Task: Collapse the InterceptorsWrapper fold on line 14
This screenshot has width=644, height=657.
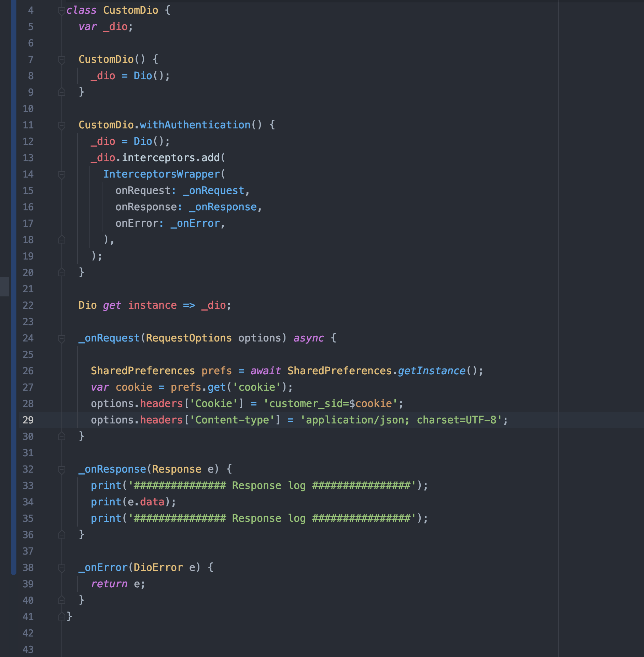Action: (62, 175)
